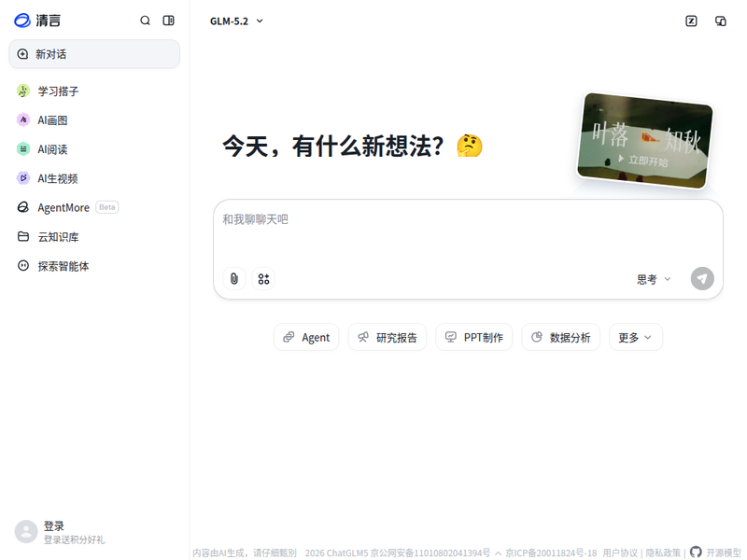Open AI阅读 in the sidebar
The width and height of the screenshot is (747, 560).
[94, 149]
